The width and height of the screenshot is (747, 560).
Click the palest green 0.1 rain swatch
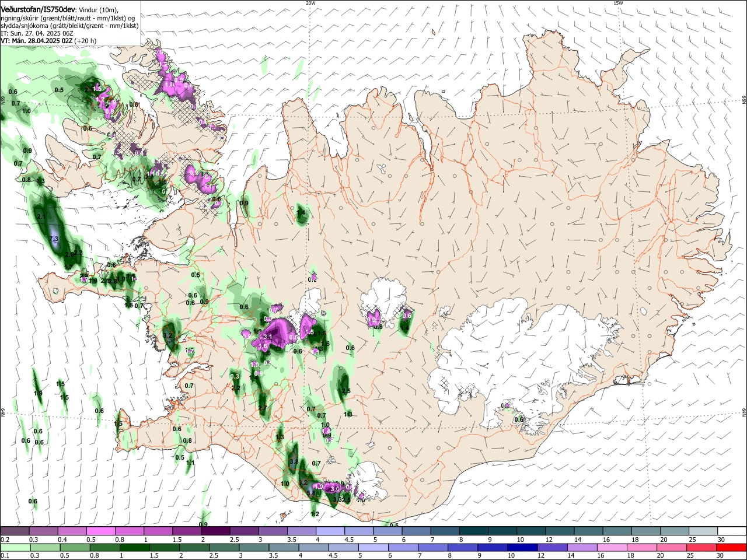15,547
